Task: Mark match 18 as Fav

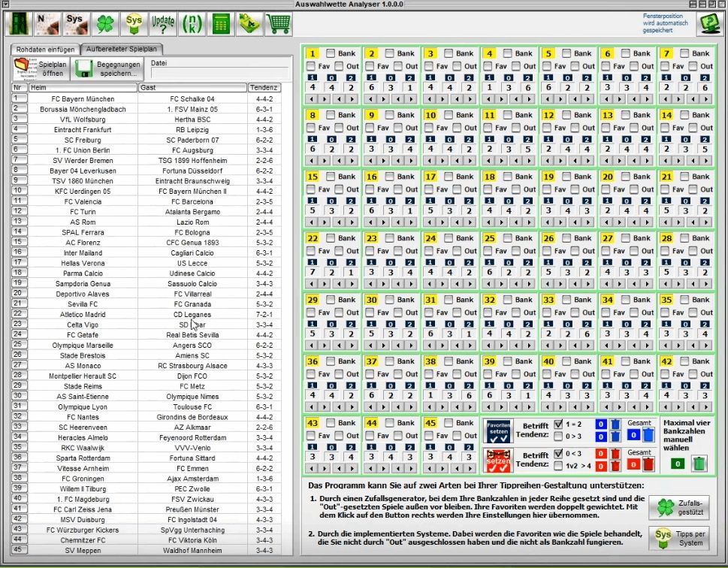Action: 488,189
